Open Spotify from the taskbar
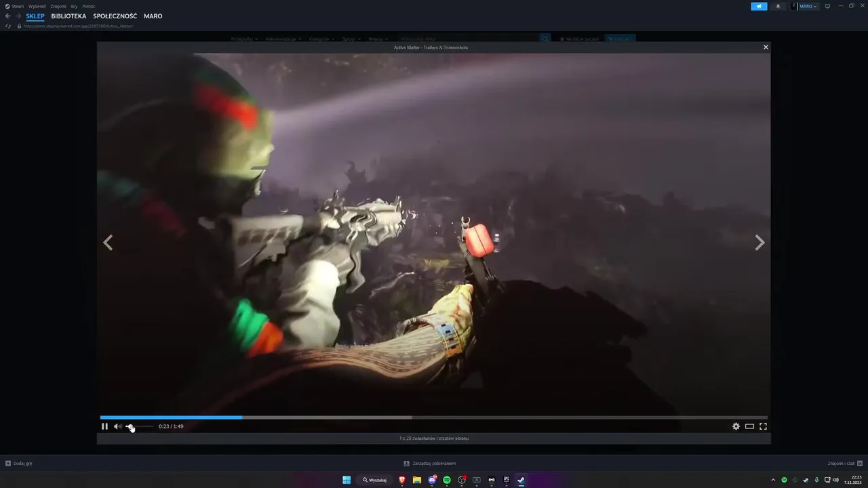The width and height of the screenshot is (868, 488). click(x=447, y=480)
